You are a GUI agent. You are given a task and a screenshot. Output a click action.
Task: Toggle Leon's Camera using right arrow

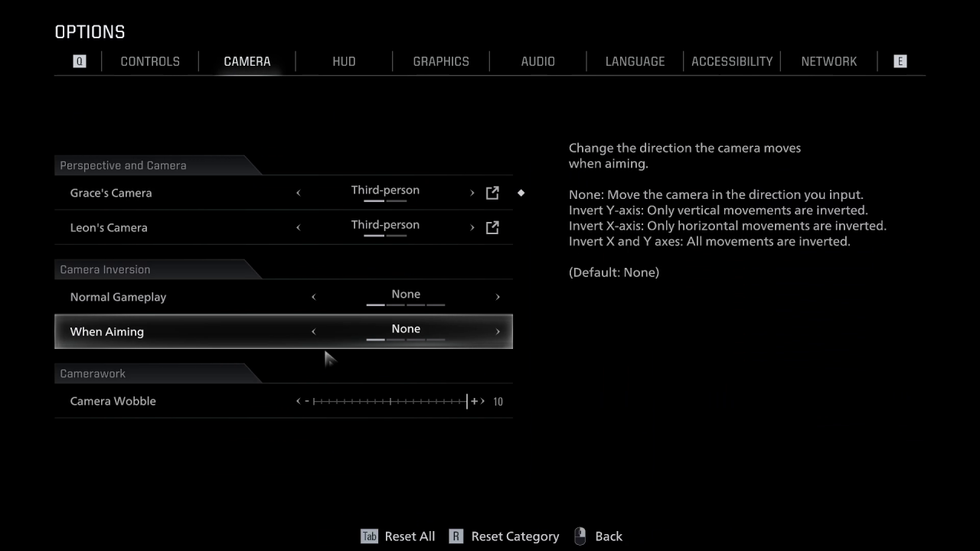(x=472, y=227)
